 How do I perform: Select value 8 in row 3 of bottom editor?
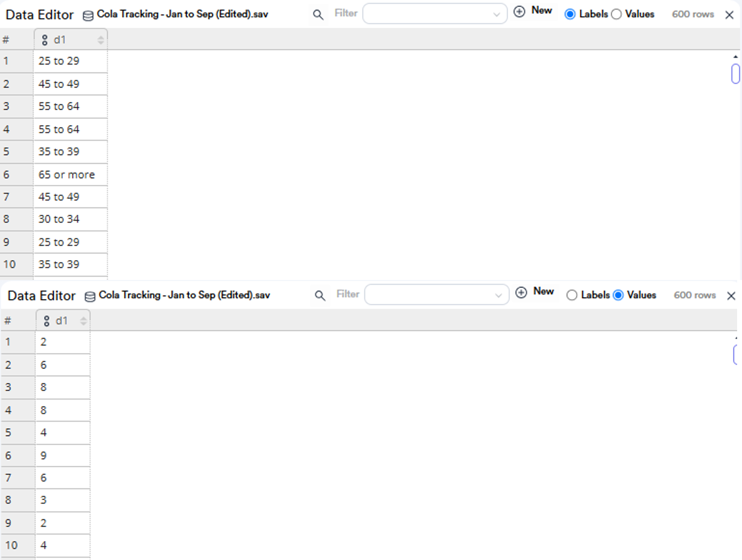point(63,387)
